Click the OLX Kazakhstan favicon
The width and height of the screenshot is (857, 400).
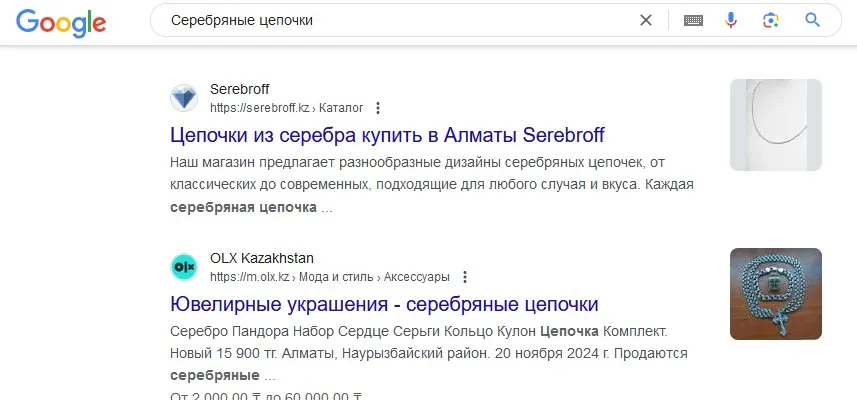point(184,267)
